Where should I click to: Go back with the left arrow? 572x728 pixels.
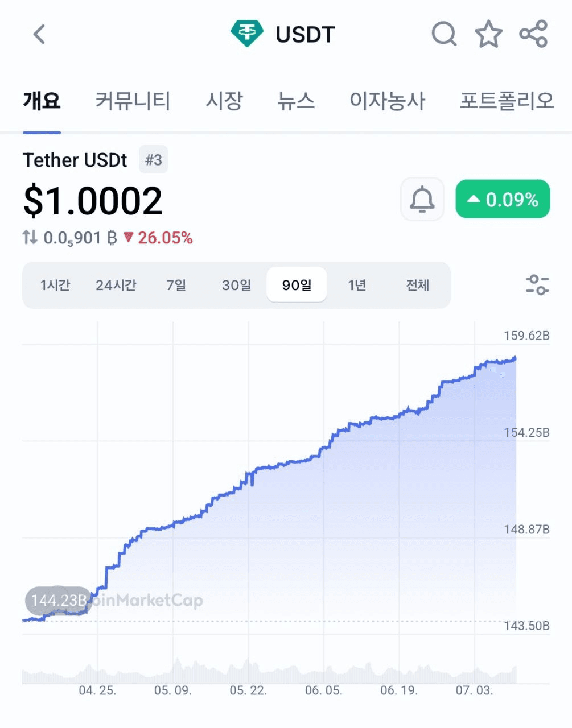click(x=39, y=34)
